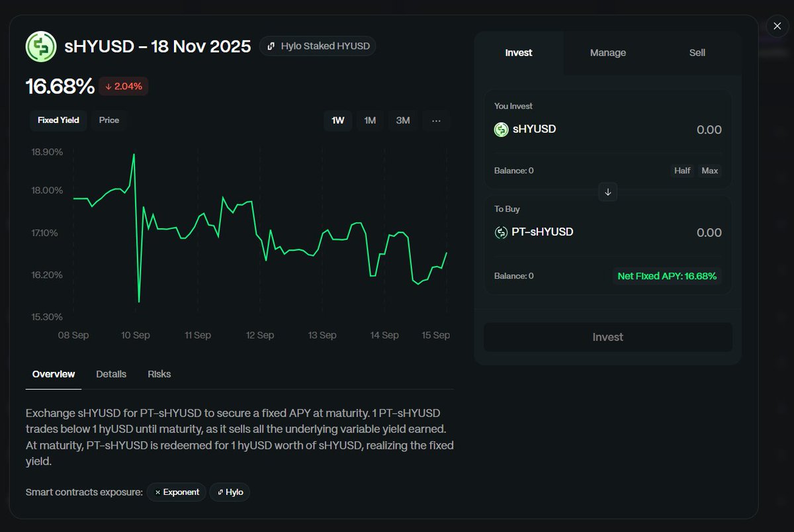Switch to the Manage tab
The height and width of the screenshot is (532, 794).
click(x=608, y=53)
